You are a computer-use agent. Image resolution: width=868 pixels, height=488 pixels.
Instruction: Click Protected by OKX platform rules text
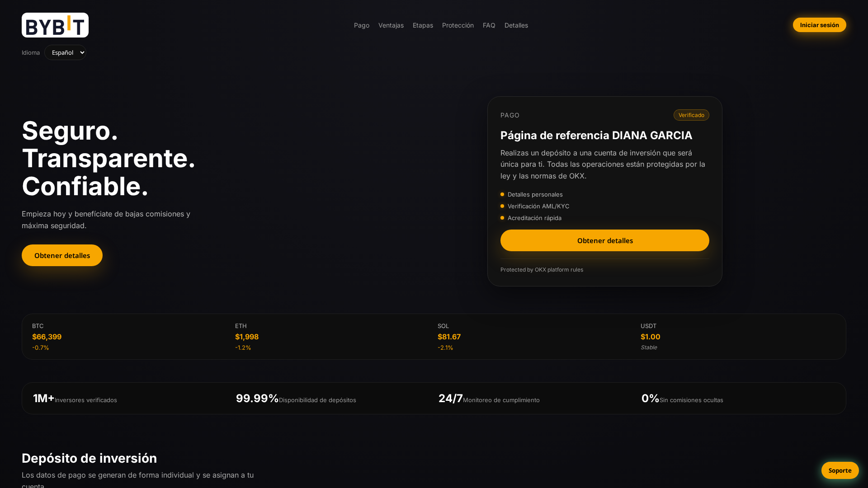click(542, 270)
